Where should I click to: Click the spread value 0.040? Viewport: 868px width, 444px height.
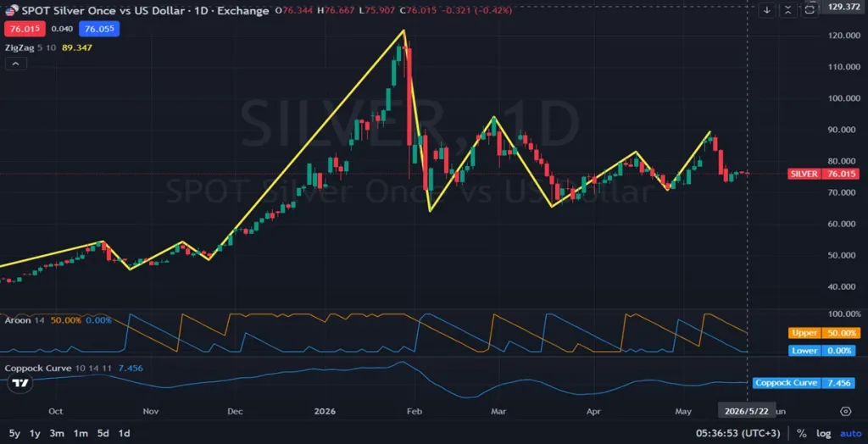pyautogui.click(x=62, y=29)
